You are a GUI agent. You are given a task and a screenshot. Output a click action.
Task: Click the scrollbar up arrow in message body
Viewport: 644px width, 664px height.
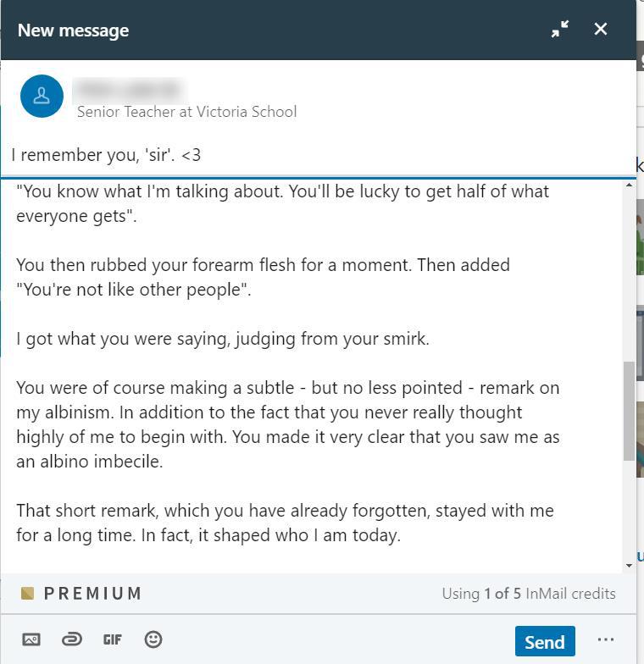tap(629, 185)
